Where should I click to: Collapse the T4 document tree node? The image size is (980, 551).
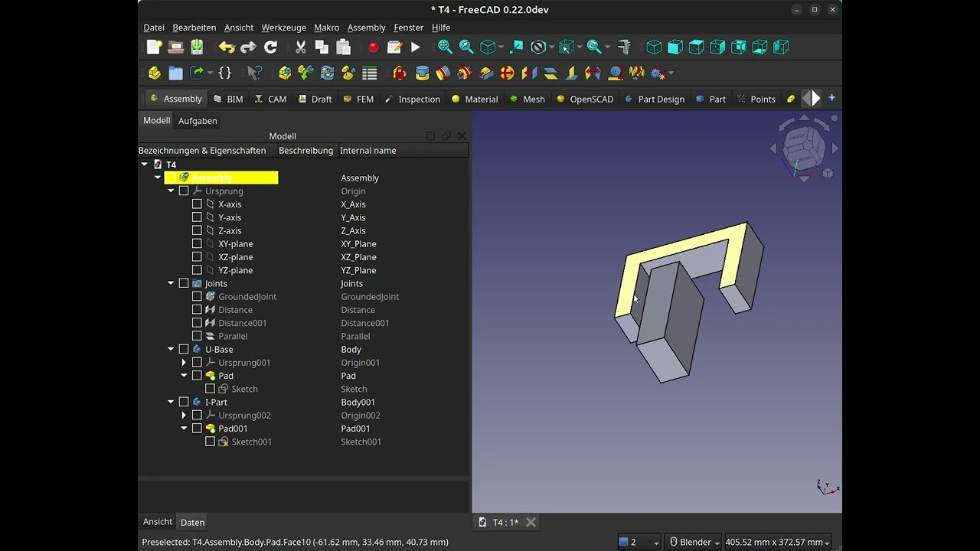coord(145,165)
